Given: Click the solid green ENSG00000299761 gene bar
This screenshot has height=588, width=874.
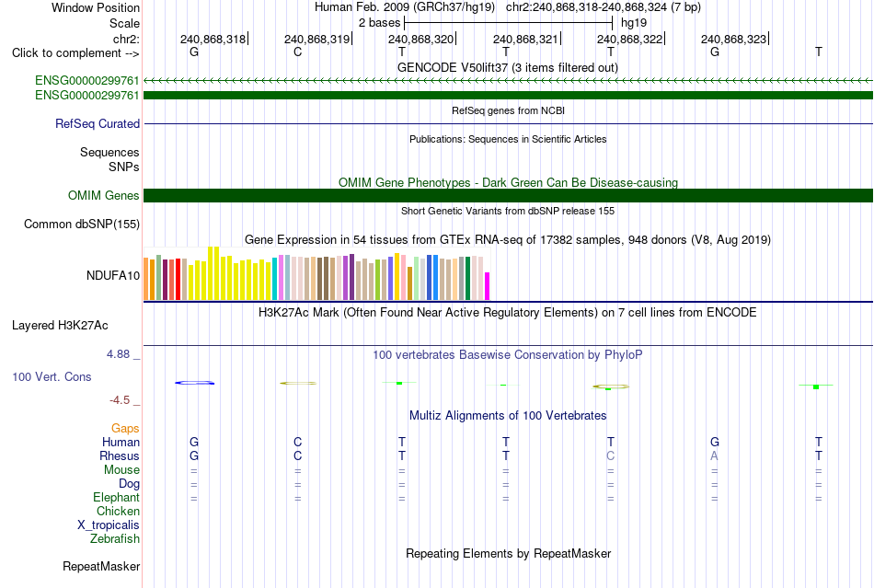Looking at the screenshot, I should (x=508, y=96).
